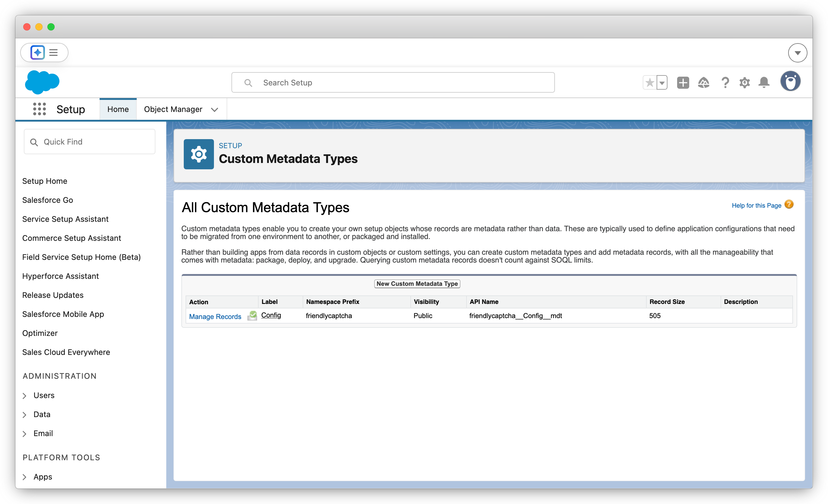828x504 pixels.
Task: Expand the Data section
Action: (24, 415)
